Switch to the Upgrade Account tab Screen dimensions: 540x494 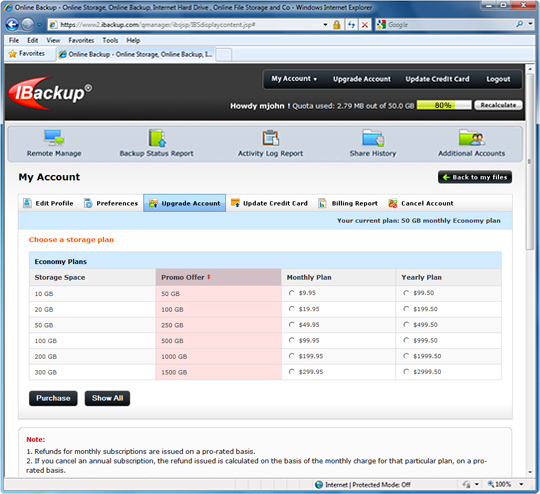[x=185, y=203]
